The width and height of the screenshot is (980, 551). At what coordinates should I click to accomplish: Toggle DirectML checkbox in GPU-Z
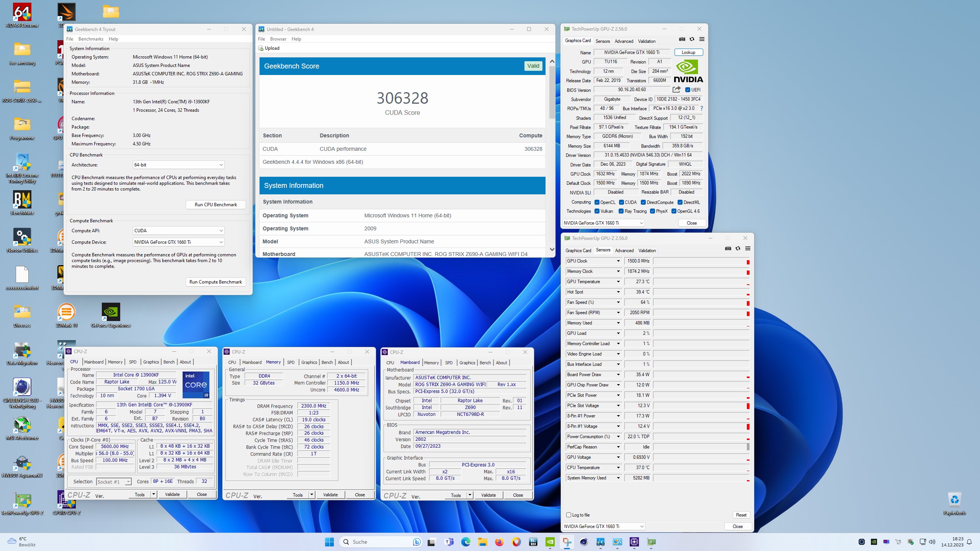click(x=680, y=202)
